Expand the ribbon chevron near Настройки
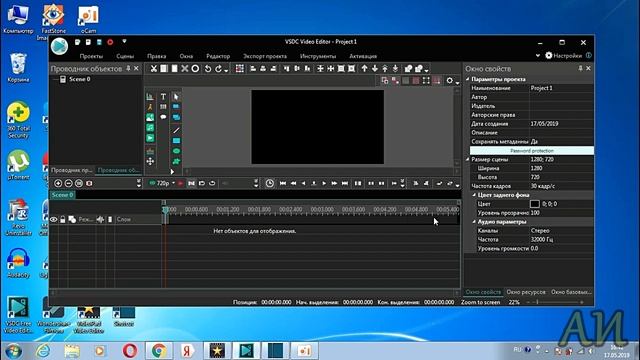The height and width of the screenshot is (360, 640). tap(538, 56)
